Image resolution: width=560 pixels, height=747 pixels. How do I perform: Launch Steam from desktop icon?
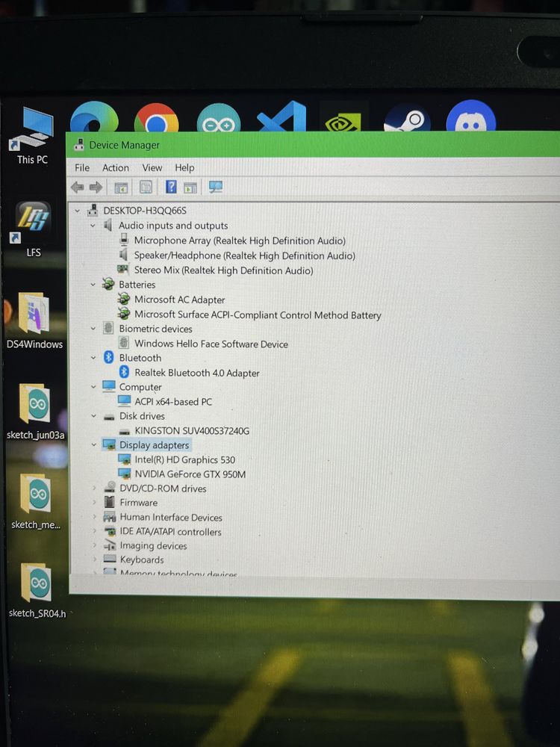click(x=408, y=118)
